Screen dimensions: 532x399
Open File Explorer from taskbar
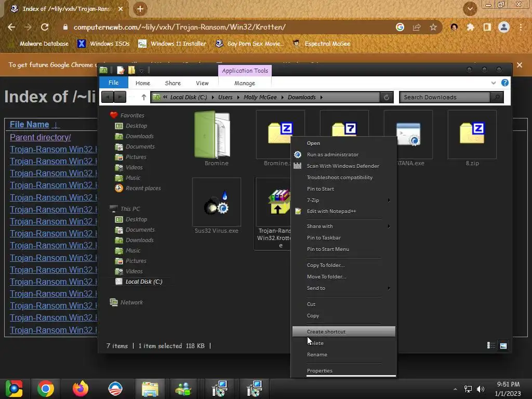150,389
